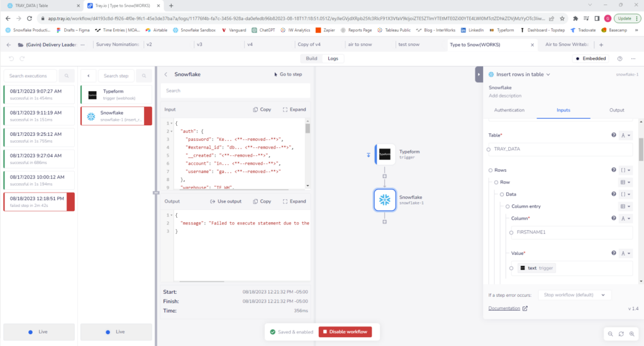Click the Output horizontal scrollbar
Viewport: 644px width, 346px height.
(x=201, y=281)
